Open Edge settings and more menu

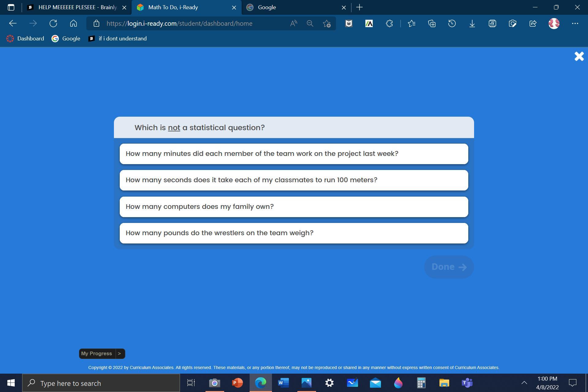575,24
